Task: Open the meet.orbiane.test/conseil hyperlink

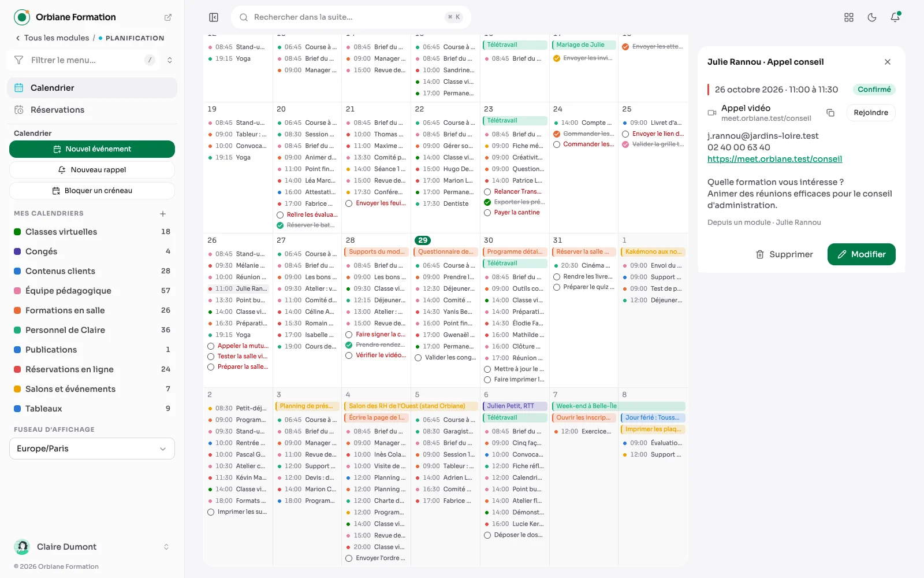Action: [x=774, y=159]
